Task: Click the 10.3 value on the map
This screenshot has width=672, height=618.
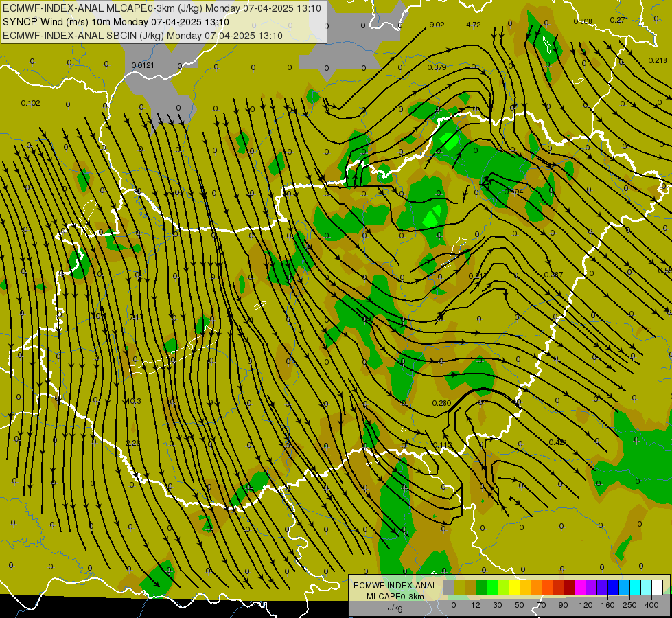Action: tap(133, 402)
